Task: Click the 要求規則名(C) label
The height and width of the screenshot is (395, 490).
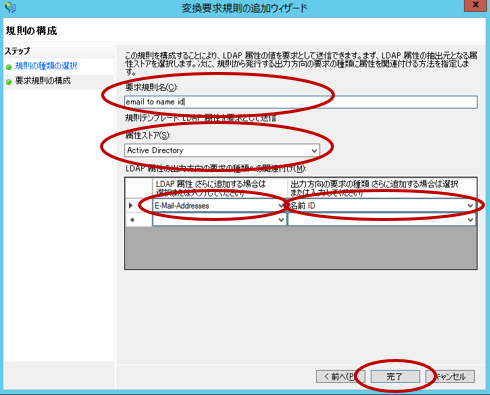Action: tap(152, 87)
